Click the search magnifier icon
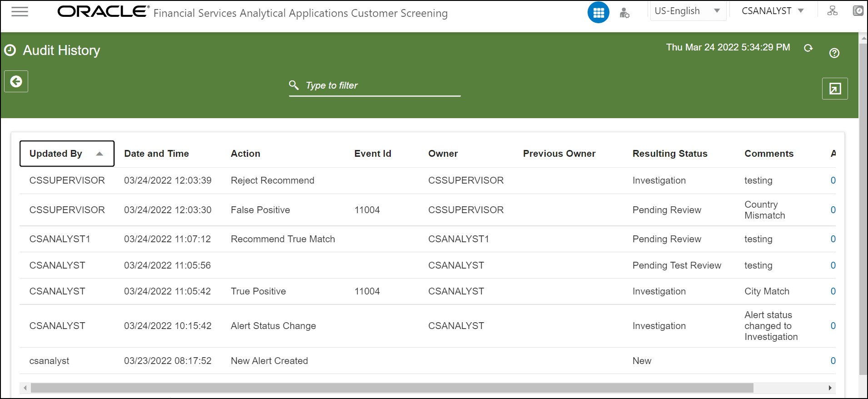 (x=294, y=85)
